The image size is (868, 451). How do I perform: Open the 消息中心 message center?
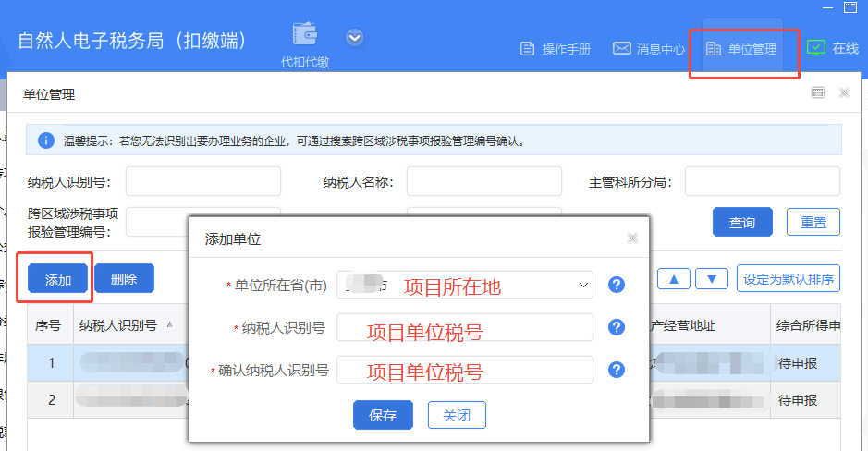point(649,49)
